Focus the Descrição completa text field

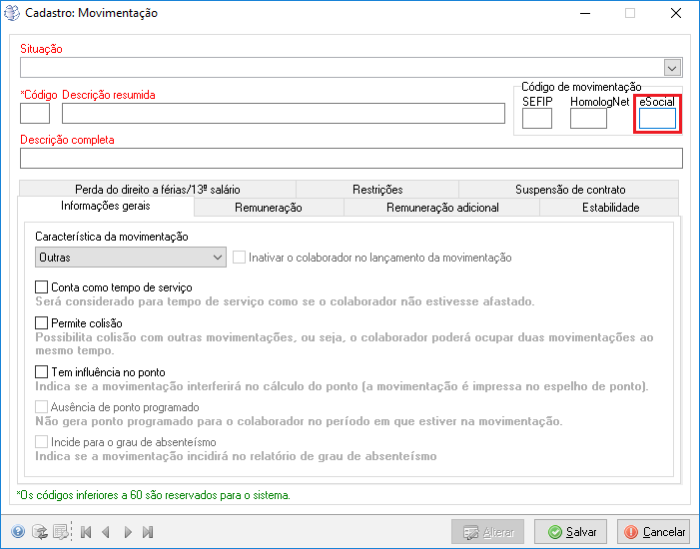(351, 158)
